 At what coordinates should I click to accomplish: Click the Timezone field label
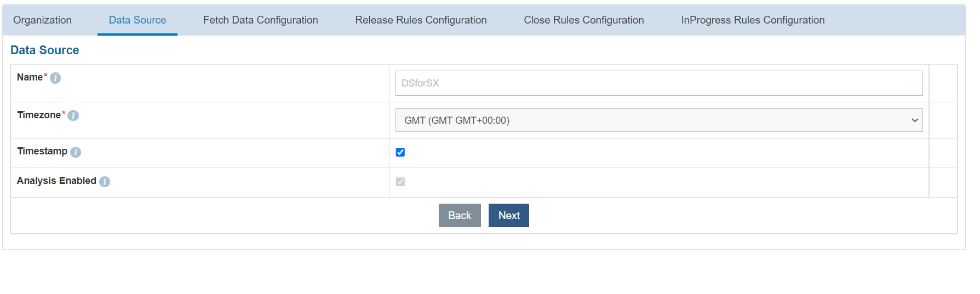point(39,115)
